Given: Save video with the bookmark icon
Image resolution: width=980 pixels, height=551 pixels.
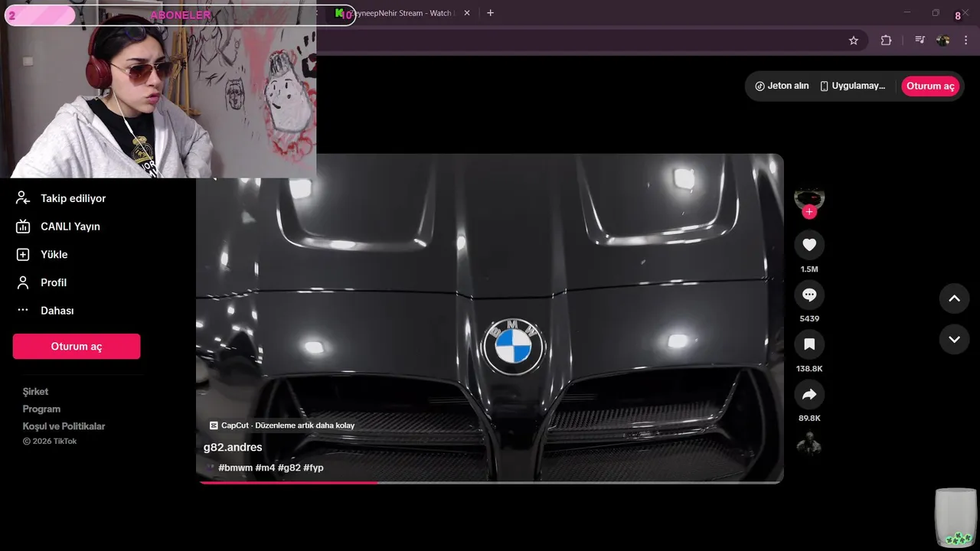Looking at the screenshot, I should coord(809,344).
